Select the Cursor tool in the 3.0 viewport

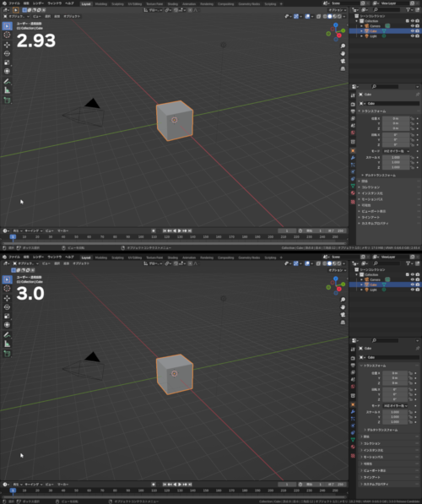7,289
